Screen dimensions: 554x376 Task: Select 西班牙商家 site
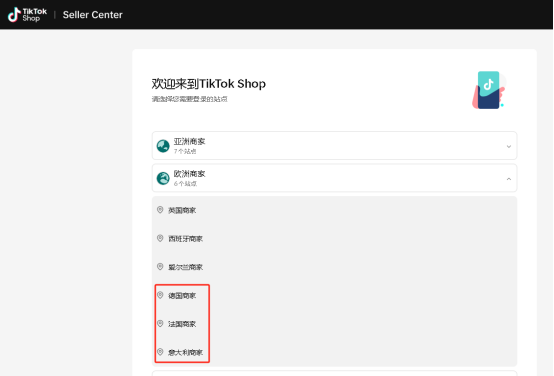(185, 239)
